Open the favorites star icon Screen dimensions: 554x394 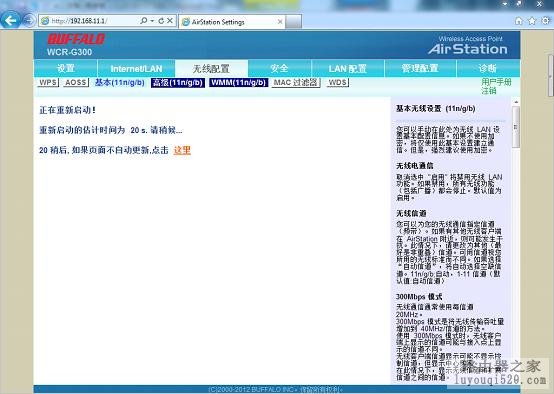pos(532,21)
